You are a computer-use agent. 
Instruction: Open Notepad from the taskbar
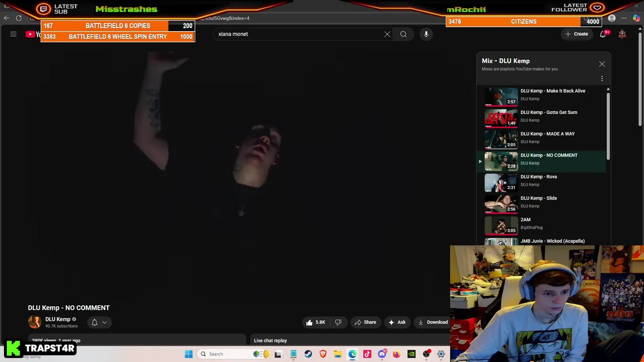[x=293, y=354]
